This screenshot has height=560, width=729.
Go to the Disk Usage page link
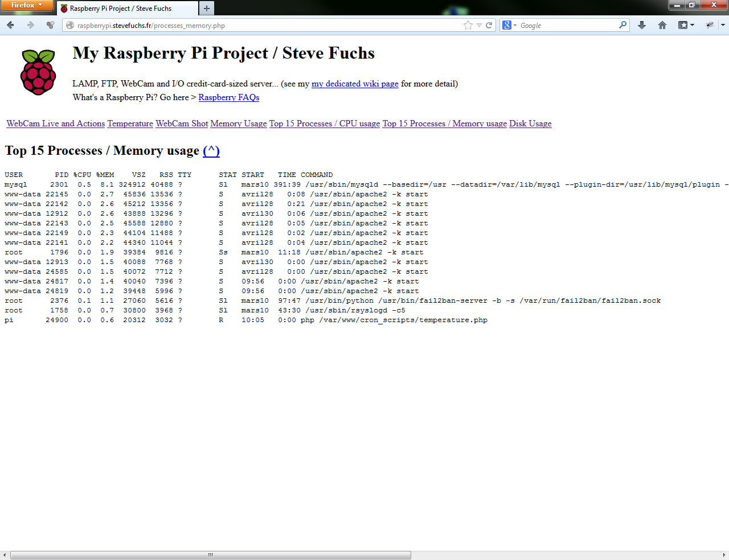530,123
